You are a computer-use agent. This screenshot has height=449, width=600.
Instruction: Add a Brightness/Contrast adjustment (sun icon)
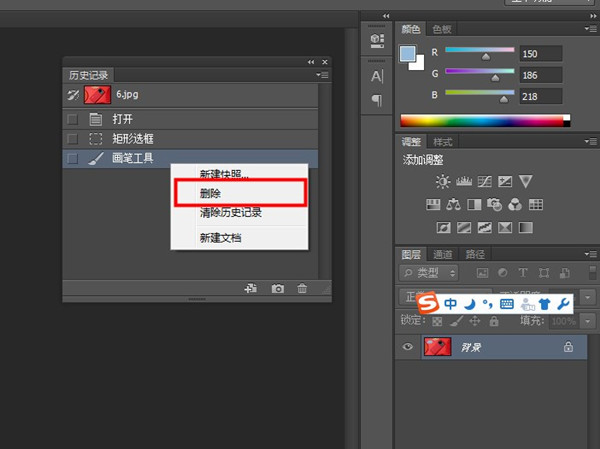point(442,181)
